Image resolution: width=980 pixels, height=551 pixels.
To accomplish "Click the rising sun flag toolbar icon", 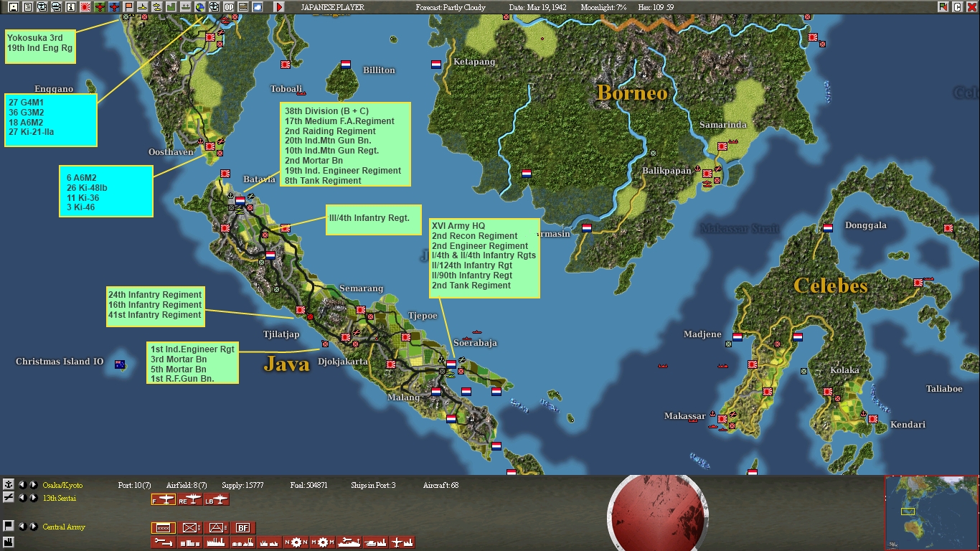I will 85,7.
